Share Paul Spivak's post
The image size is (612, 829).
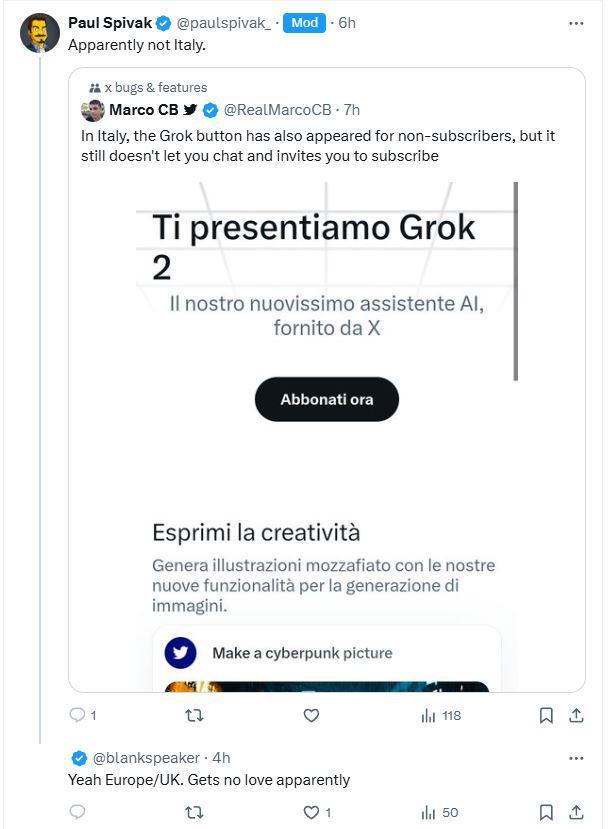[x=576, y=715]
